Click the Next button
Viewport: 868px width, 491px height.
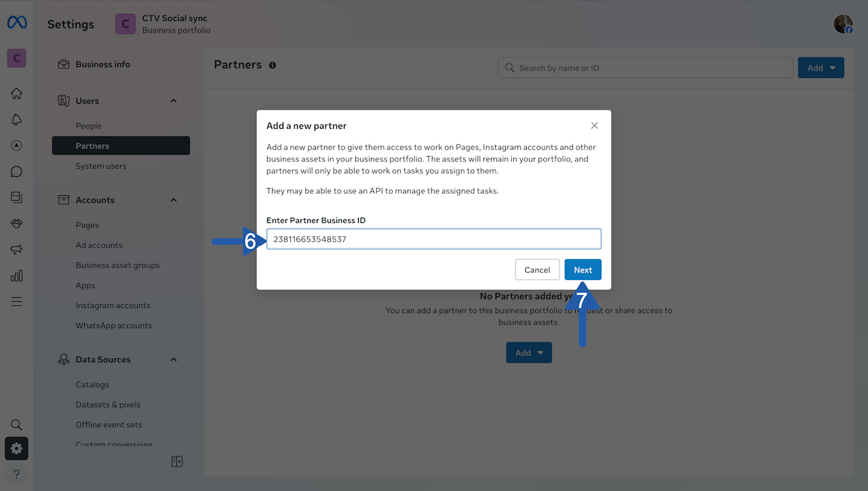coord(583,270)
